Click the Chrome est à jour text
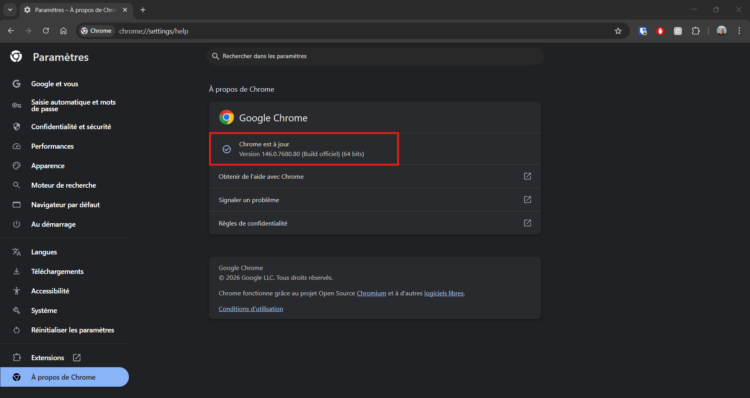Screen dimensions: 750x398 pos(264,144)
